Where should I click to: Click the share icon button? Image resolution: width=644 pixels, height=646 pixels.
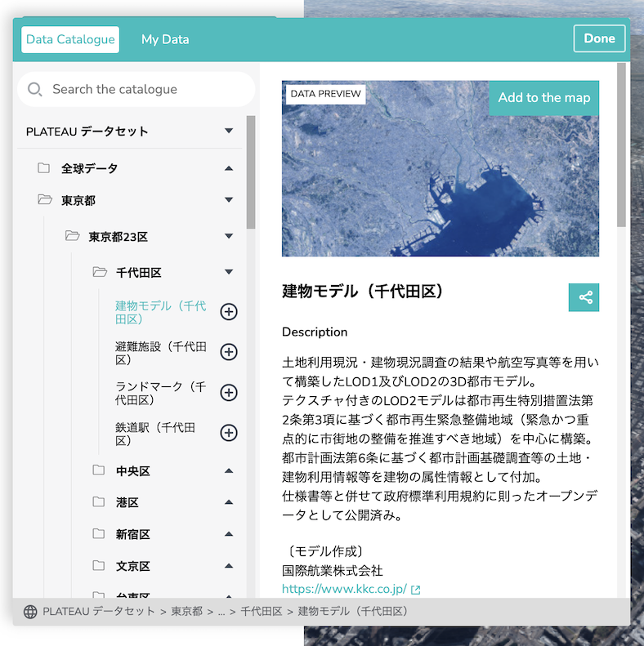point(584,297)
